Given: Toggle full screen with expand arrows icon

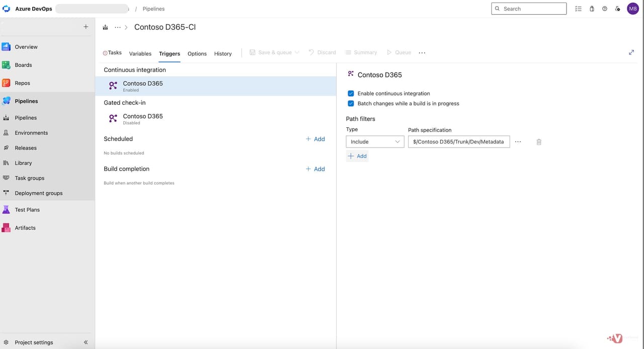Looking at the screenshot, I should (631, 52).
